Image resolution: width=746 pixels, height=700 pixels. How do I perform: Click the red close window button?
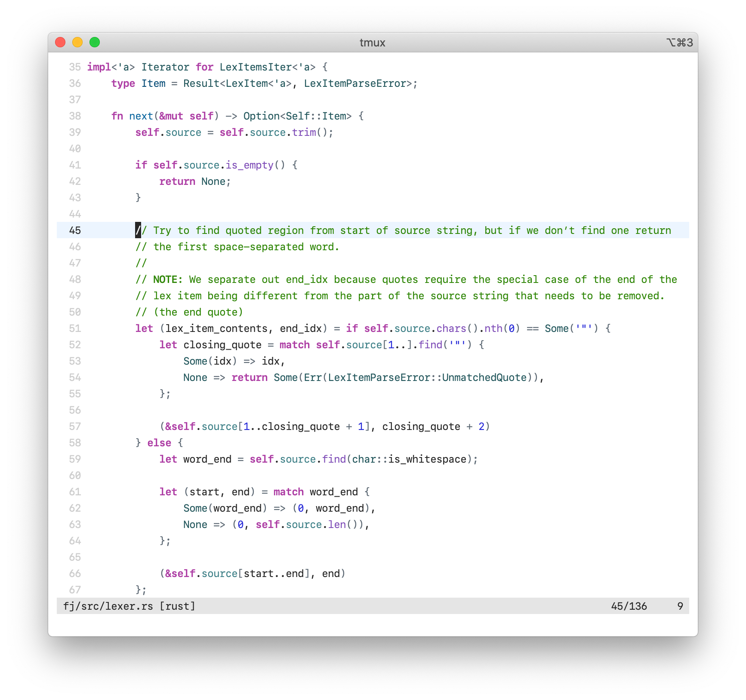pyautogui.click(x=60, y=42)
